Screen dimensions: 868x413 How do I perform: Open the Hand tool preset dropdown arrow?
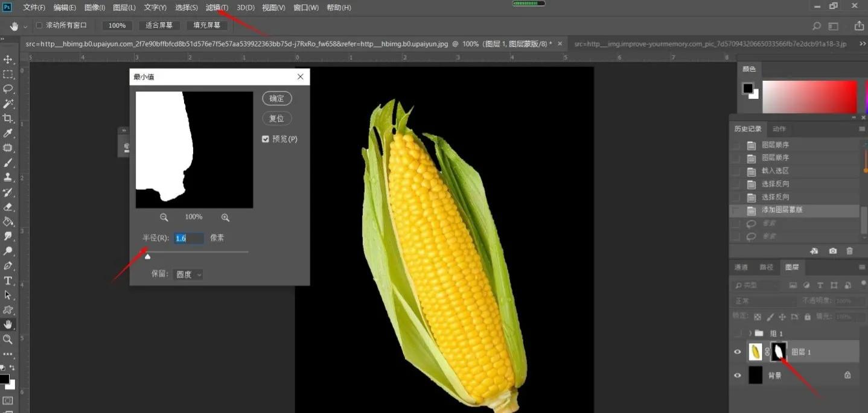tap(25, 27)
